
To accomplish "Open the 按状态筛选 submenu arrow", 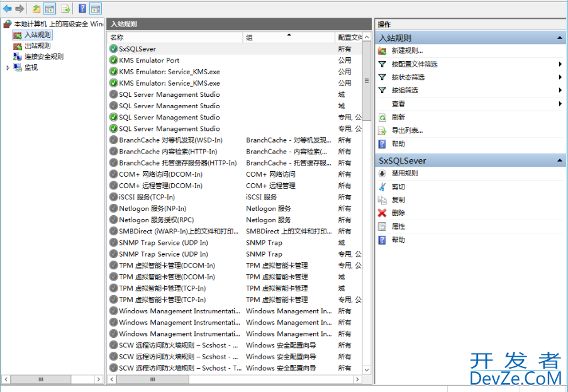I will click(x=560, y=77).
